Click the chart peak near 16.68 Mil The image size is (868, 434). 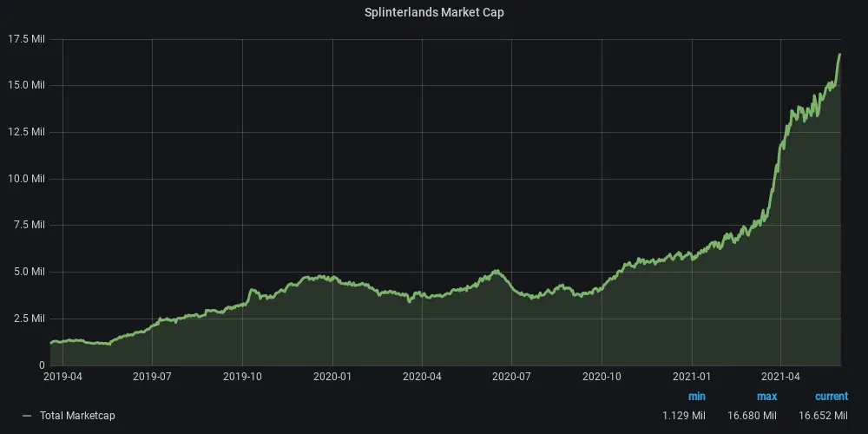point(839,54)
